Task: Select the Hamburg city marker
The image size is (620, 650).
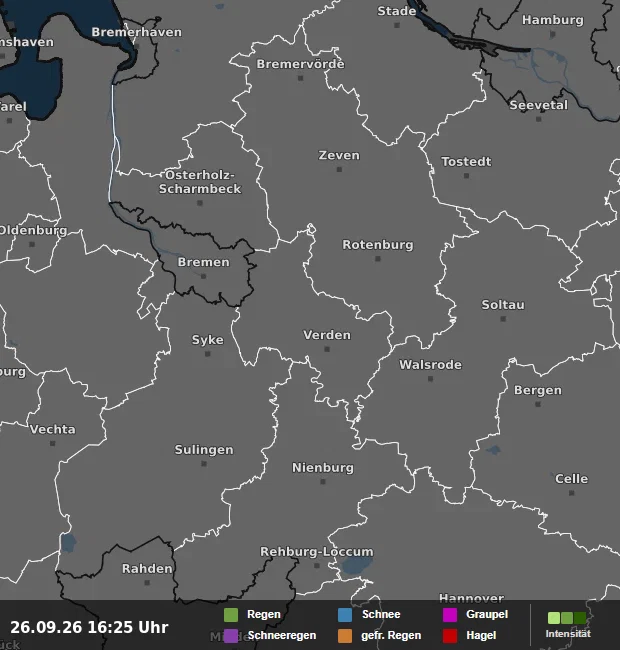Action: pos(552,34)
